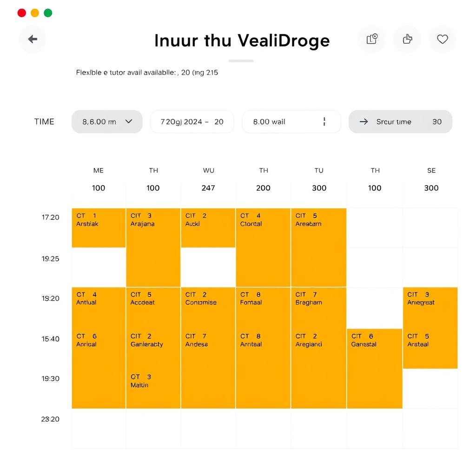Click the arrow icon beside Srcur time
The height and width of the screenshot is (476, 476).
(x=364, y=122)
